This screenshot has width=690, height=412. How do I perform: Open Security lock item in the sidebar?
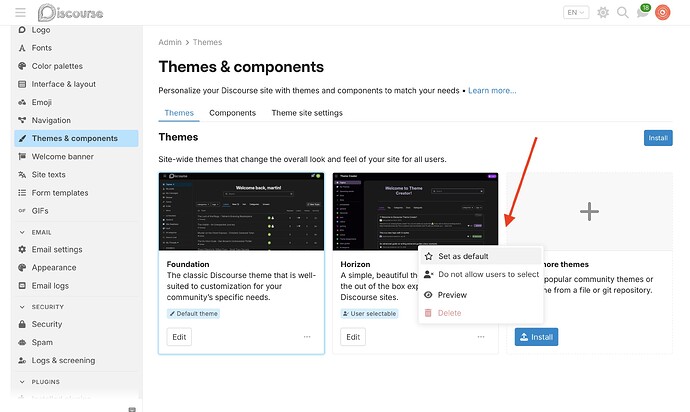[47, 324]
